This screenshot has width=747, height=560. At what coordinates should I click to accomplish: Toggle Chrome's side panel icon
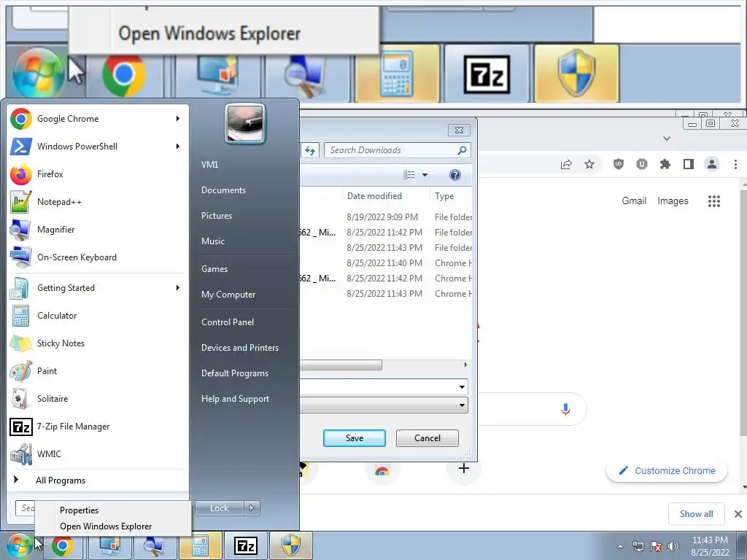689,164
